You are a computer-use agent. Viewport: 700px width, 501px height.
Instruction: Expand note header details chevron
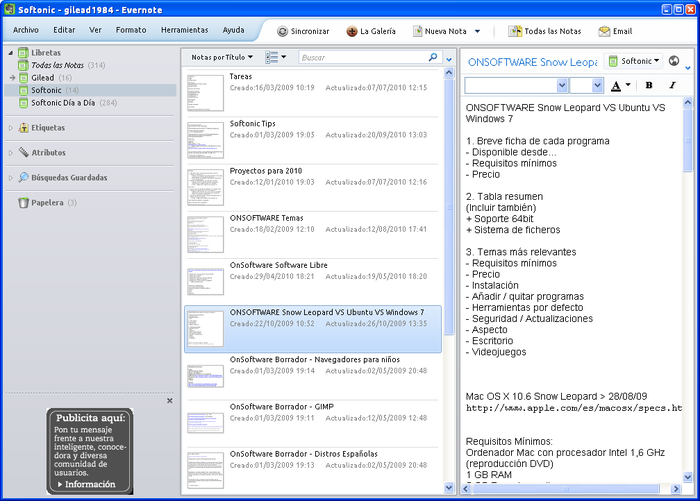tap(688, 68)
